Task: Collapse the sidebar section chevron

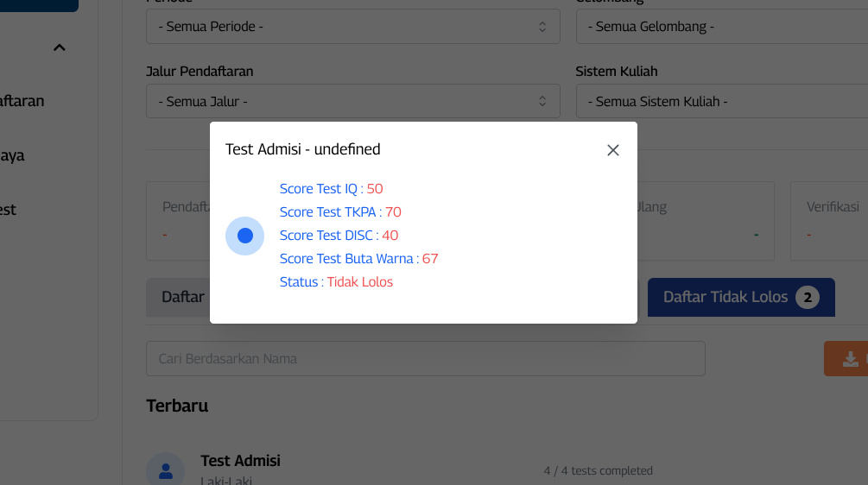Action: 59,48
